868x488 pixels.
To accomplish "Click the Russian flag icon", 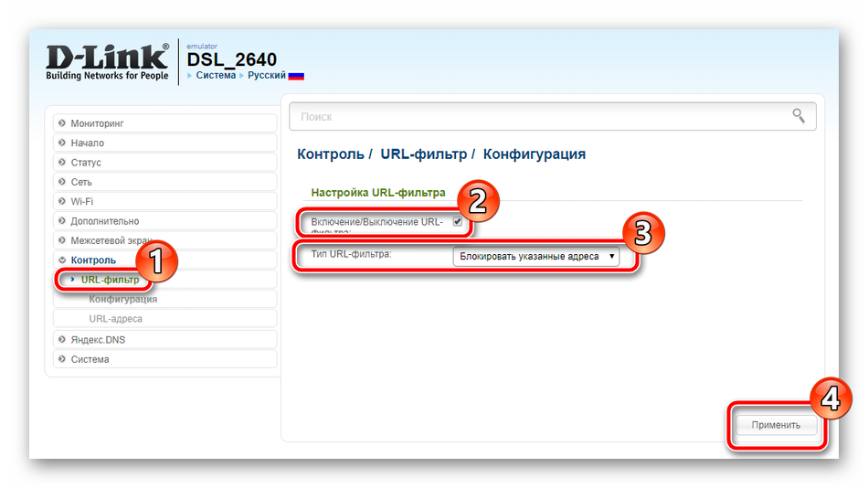I will [296, 76].
